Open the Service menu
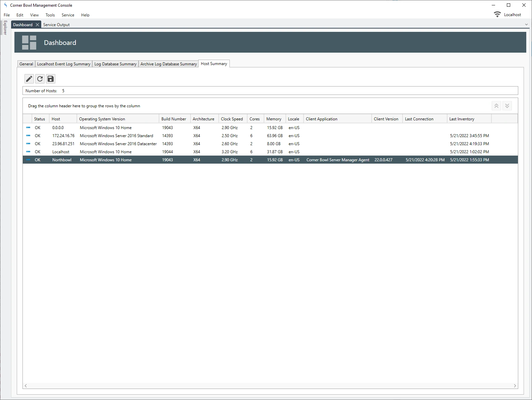The image size is (532, 400). (68, 15)
